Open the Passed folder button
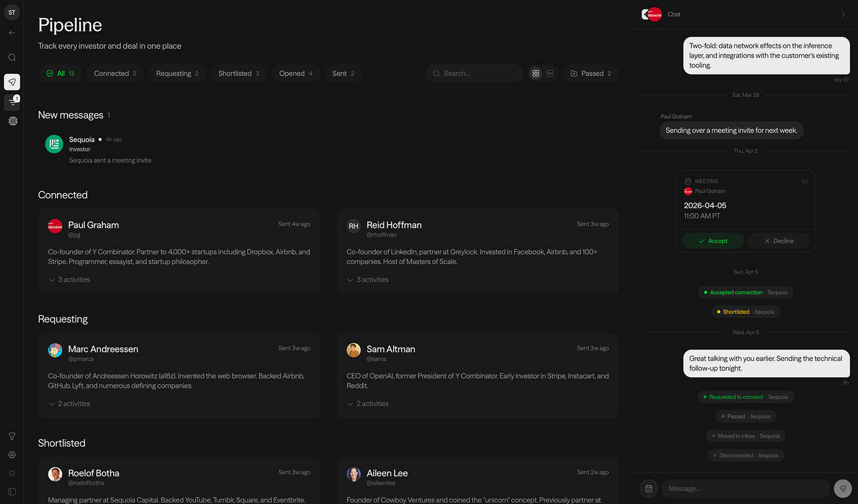Viewport: 858px width, 504px height. [590, 73]
